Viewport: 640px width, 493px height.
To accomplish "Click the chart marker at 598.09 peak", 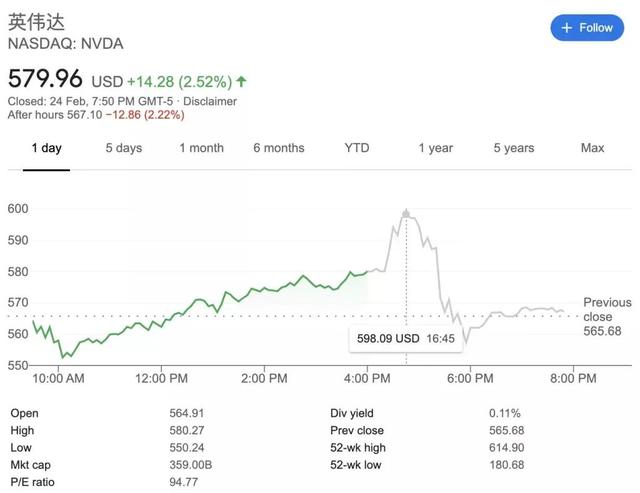I will coord(406,214).
